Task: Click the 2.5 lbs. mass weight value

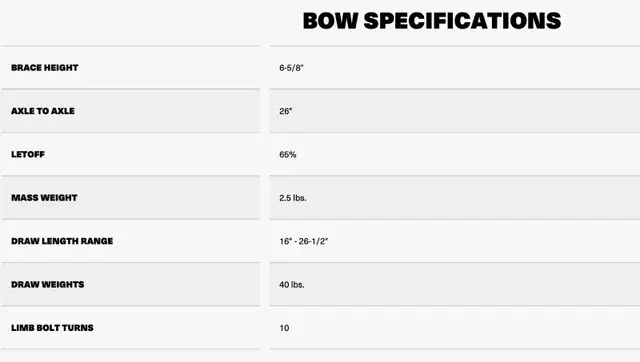Action: click(293, 198)
